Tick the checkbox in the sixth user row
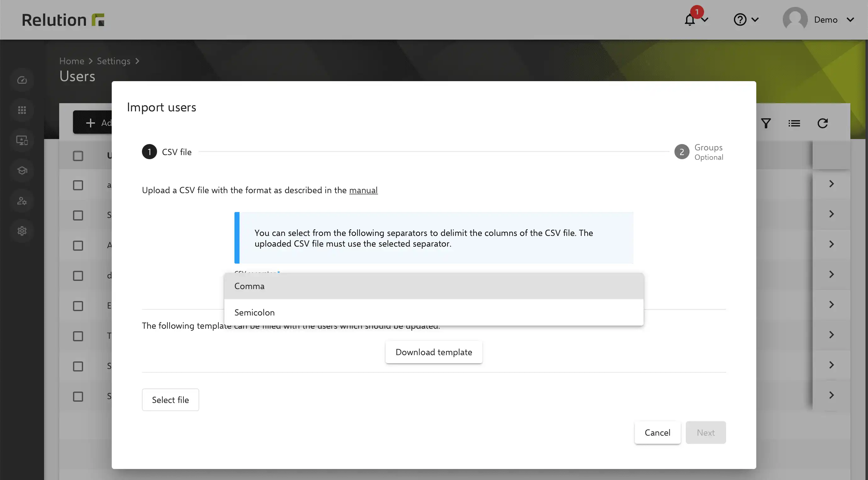The image size is (868, 480). [78, 336]
